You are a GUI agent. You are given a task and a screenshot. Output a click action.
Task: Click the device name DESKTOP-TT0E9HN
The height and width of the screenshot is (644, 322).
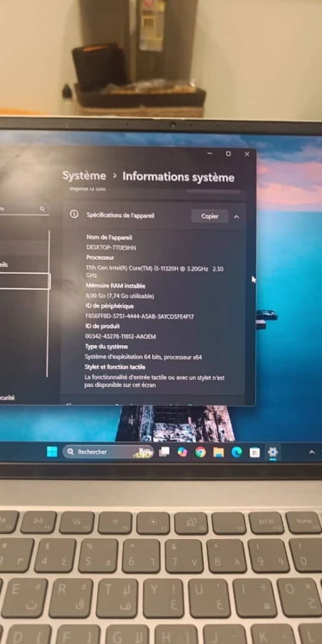[x=111, y=248]
